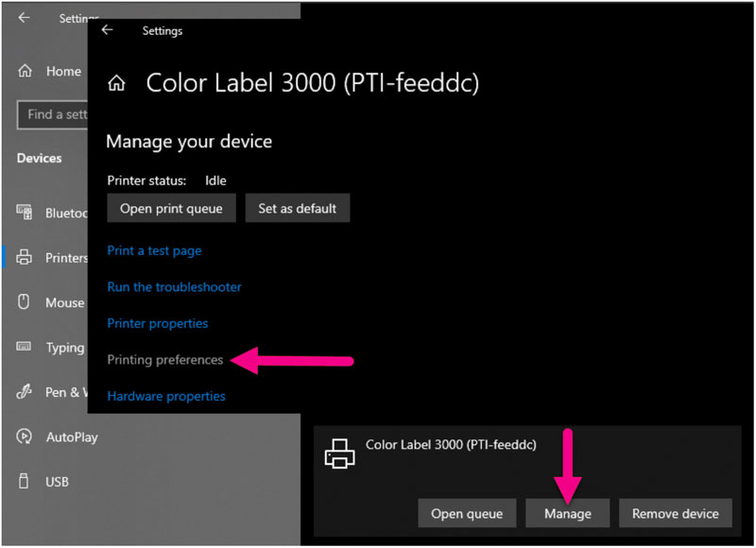This screenshot has width=756, height=548.
Task: Open Printing preferences
Action: (164, 360)
